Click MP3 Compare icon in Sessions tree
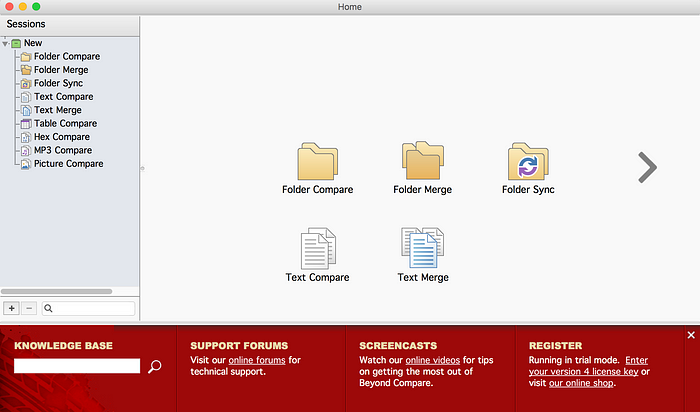 point(26,150)
